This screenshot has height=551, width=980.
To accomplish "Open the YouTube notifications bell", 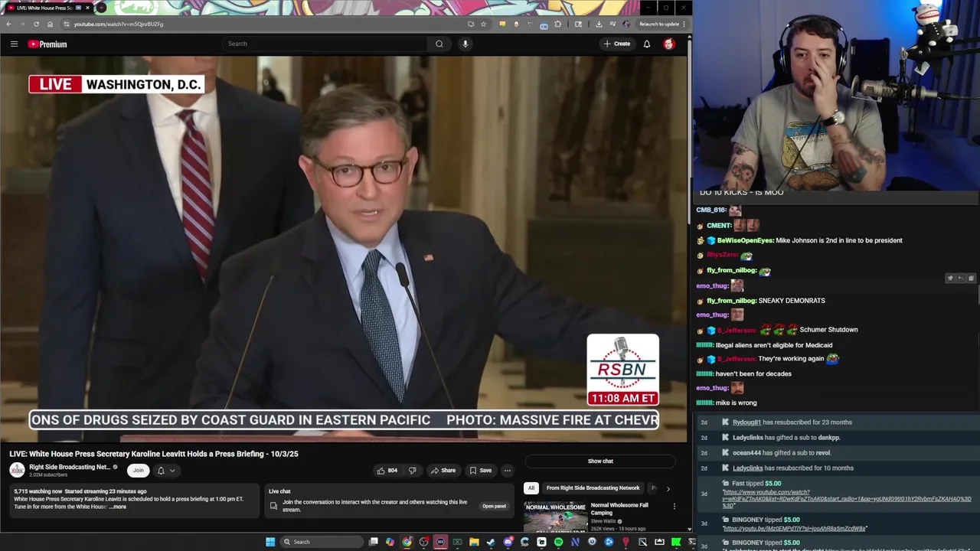I will pos(647,44).
